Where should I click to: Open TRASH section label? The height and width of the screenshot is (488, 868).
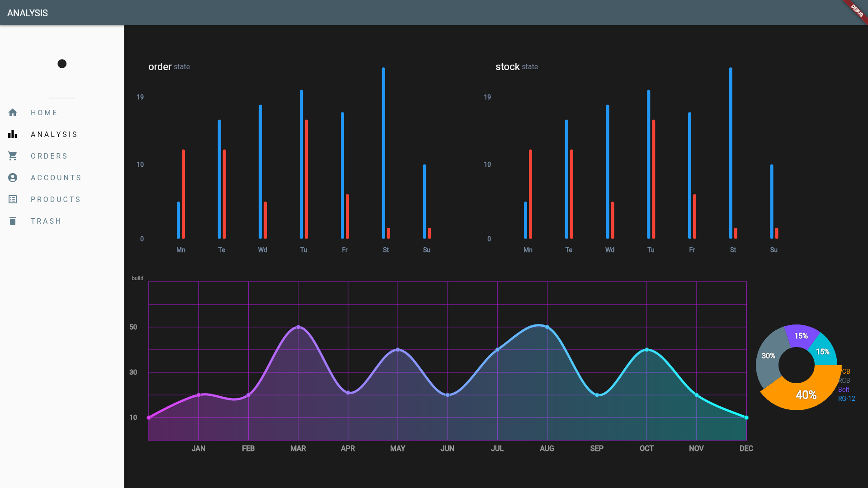coord(46,221)
